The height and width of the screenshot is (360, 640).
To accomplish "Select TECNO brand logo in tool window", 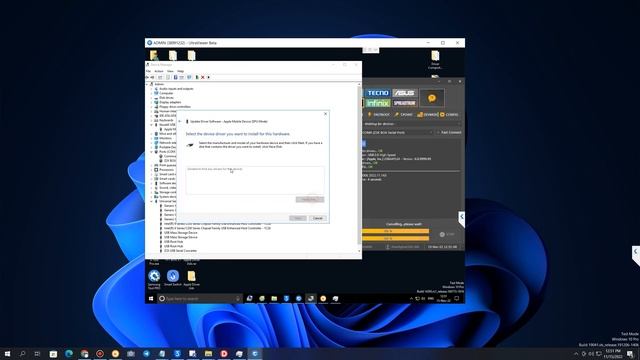I will click(x=377, y=93).
